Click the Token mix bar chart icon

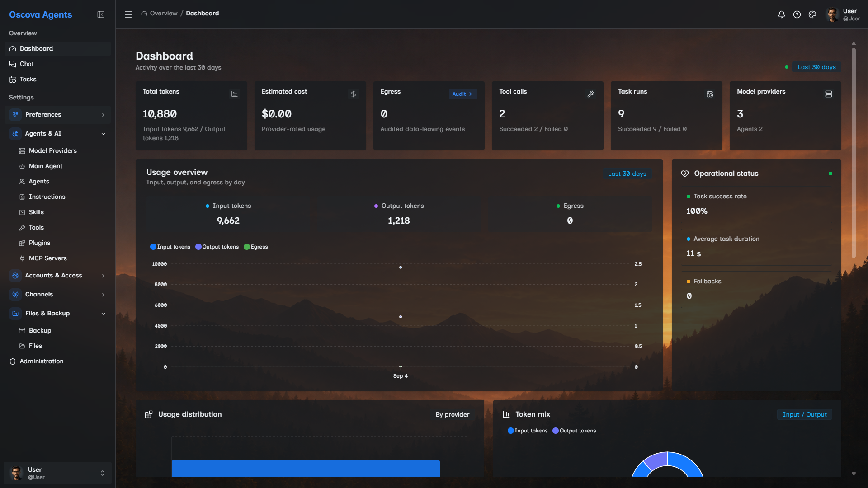click(506, 414)
